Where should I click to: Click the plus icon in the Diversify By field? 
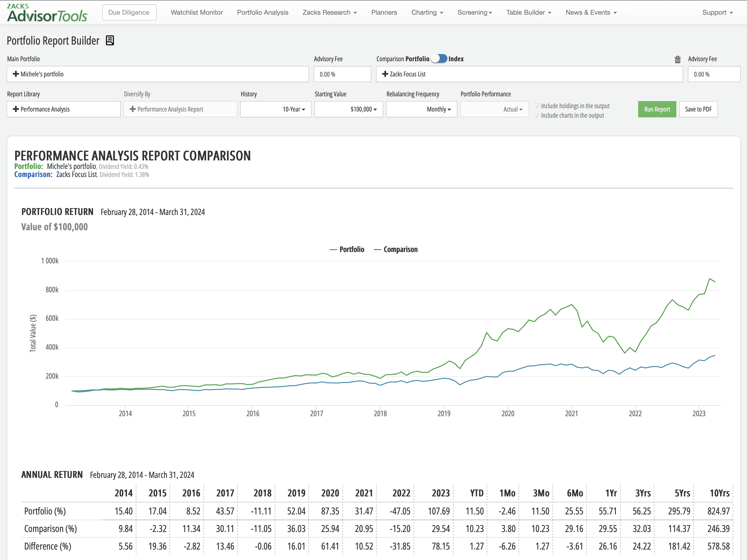point(133,109)
